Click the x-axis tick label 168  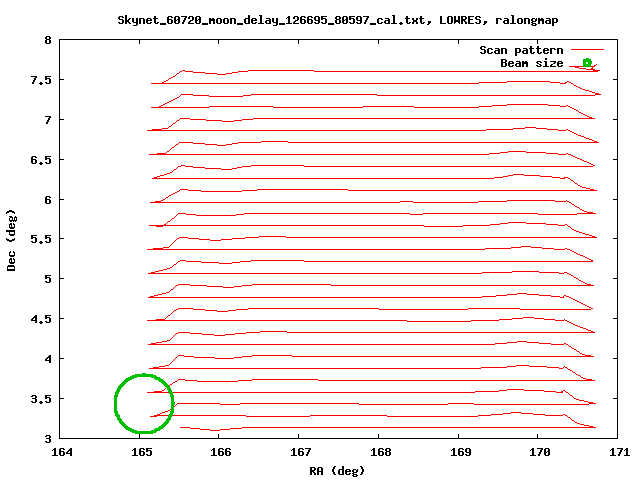click(x=380, y=452)
